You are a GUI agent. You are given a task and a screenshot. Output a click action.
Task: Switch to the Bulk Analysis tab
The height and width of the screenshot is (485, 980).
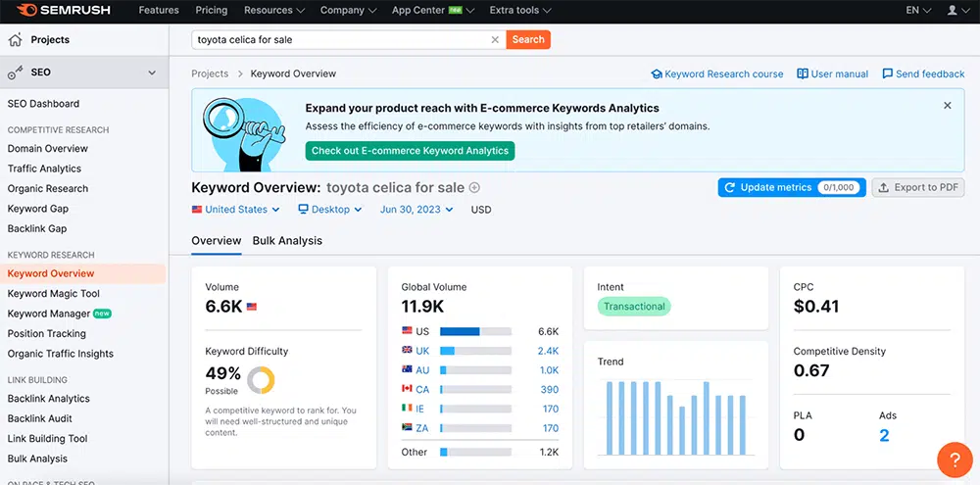[287, 241]
